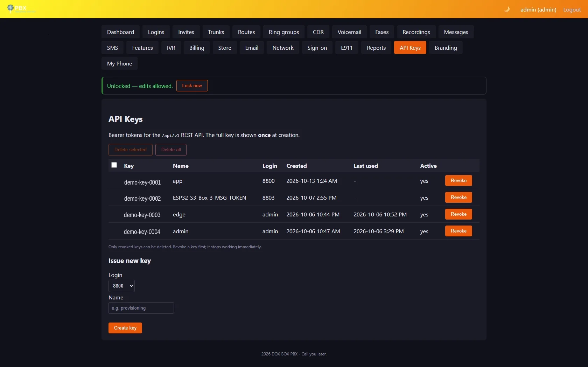The width and height of the screenshot is (588, 367).
Task: Open the Network tab
Action: pyautogui.click(x=283, y=48)
